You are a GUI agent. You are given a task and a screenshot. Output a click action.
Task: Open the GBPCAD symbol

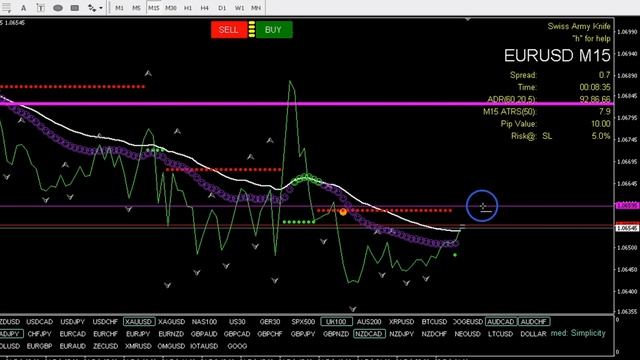click(x=237, y=334)
